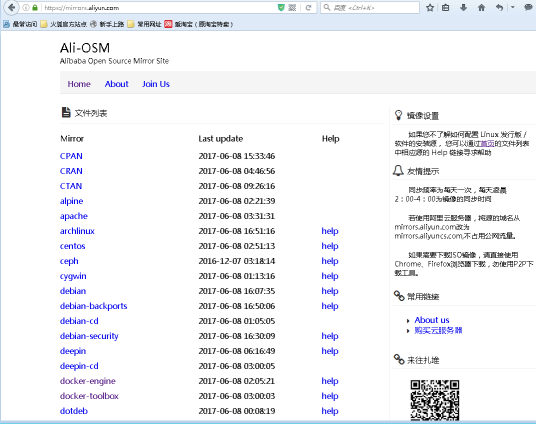Open the CTAN mirror link

tap(71, 186)
